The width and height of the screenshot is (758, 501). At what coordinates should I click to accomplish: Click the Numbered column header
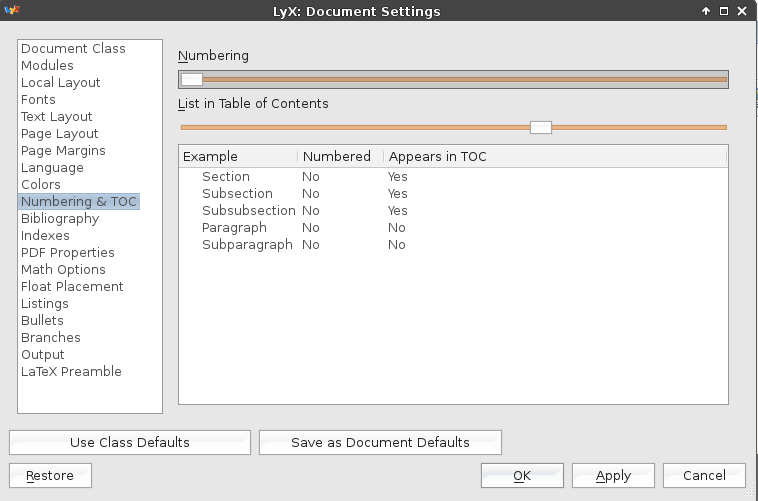point(340,157)
